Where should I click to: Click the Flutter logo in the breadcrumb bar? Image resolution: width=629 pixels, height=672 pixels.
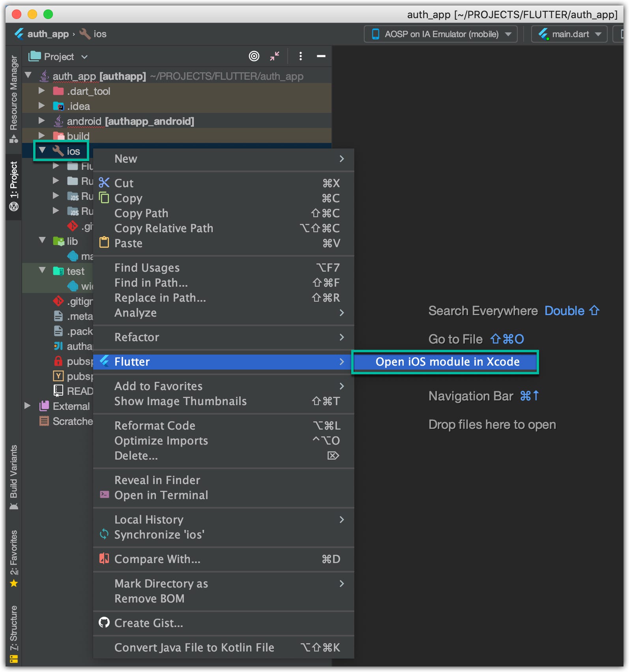19,34
